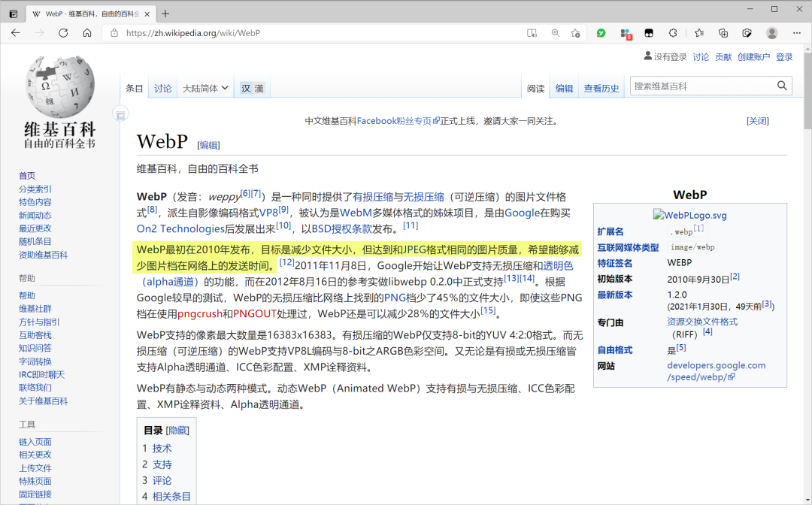
Task: Click the favorites list icon in toolbar
Action: point(698,33)
